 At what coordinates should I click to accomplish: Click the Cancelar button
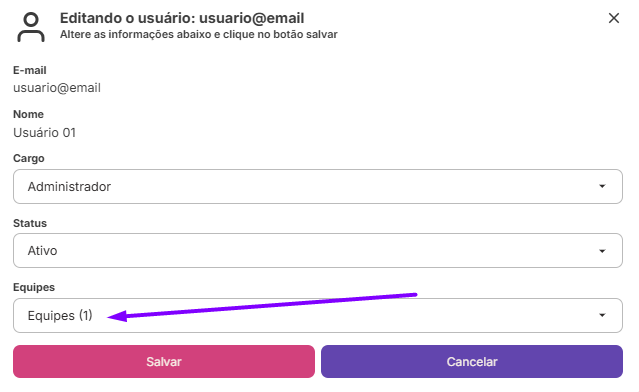tap(472, 361)
